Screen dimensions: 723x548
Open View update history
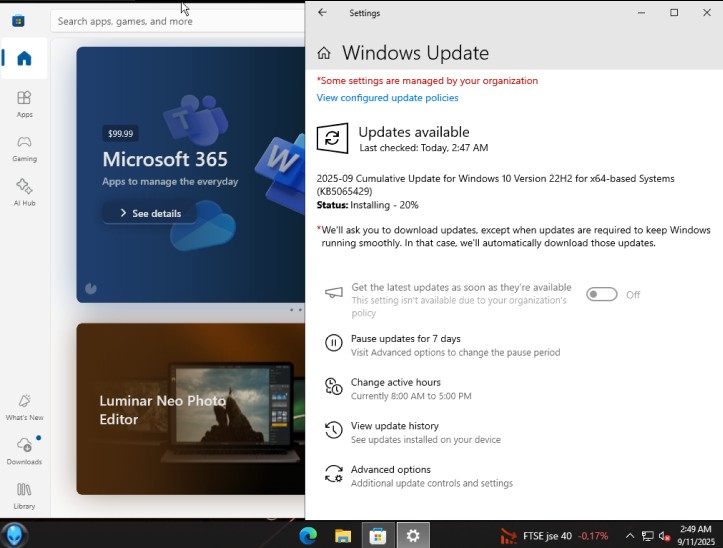coord(413,432)
